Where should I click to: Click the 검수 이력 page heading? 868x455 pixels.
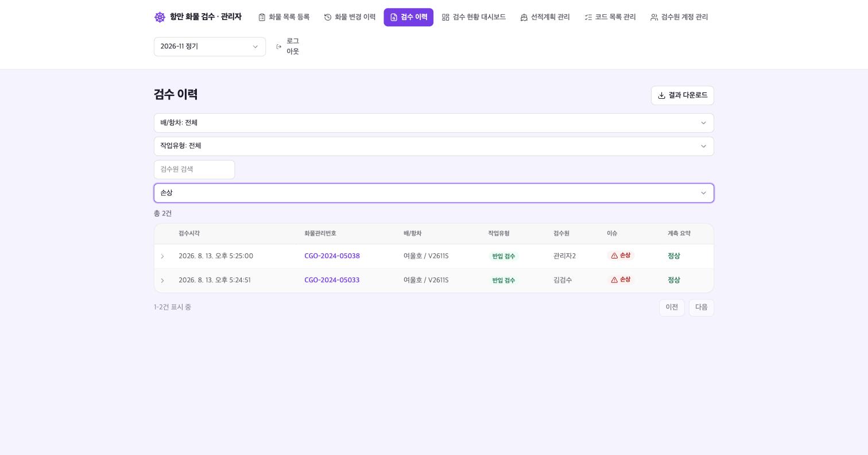176,95
